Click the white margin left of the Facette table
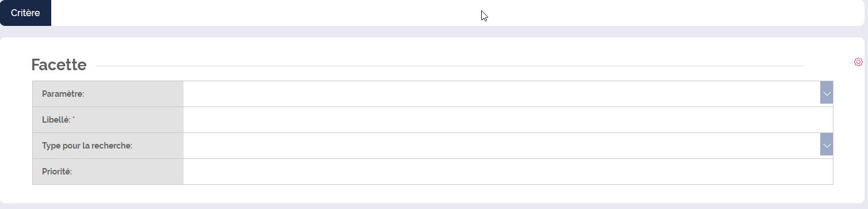The image size is (868, 209). [x=16, y=132]
